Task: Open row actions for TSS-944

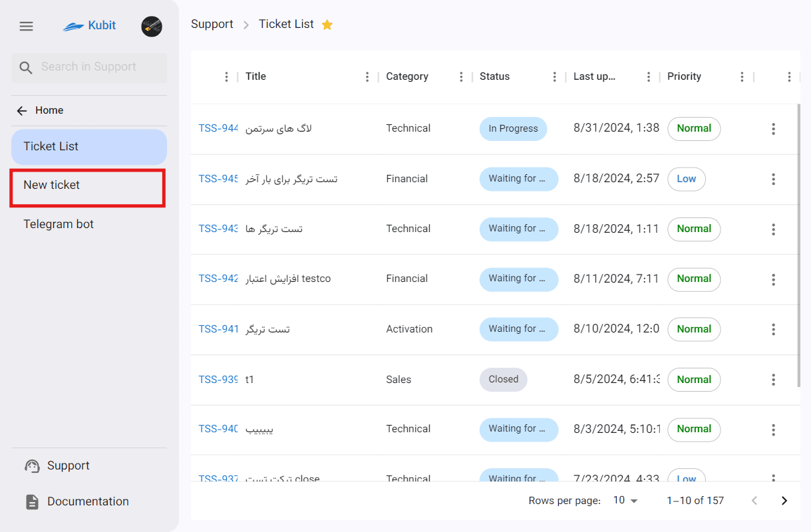Action: pos(773,129)
